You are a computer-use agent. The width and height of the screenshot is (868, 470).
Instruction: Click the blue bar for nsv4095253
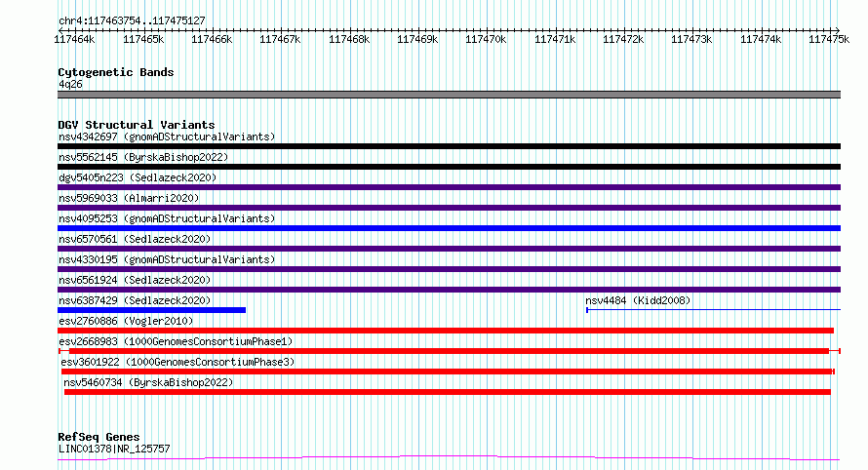pos(449,228)
